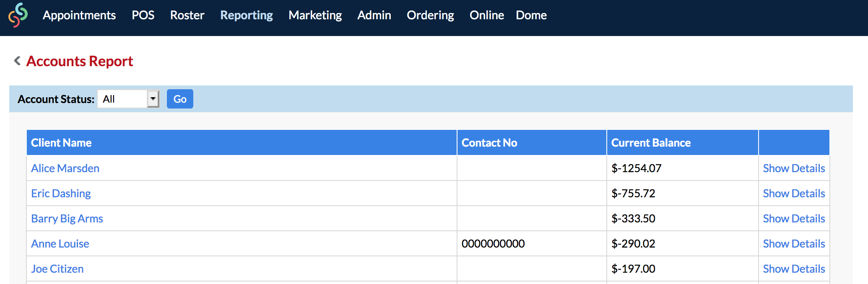Open Eric Dashing's client profile
The height and width of the screenshot is (284, 868).
(x=61, y=193)
